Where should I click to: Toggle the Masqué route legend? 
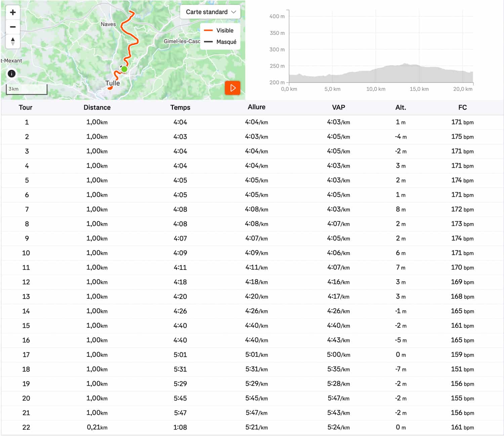(226, 42)
